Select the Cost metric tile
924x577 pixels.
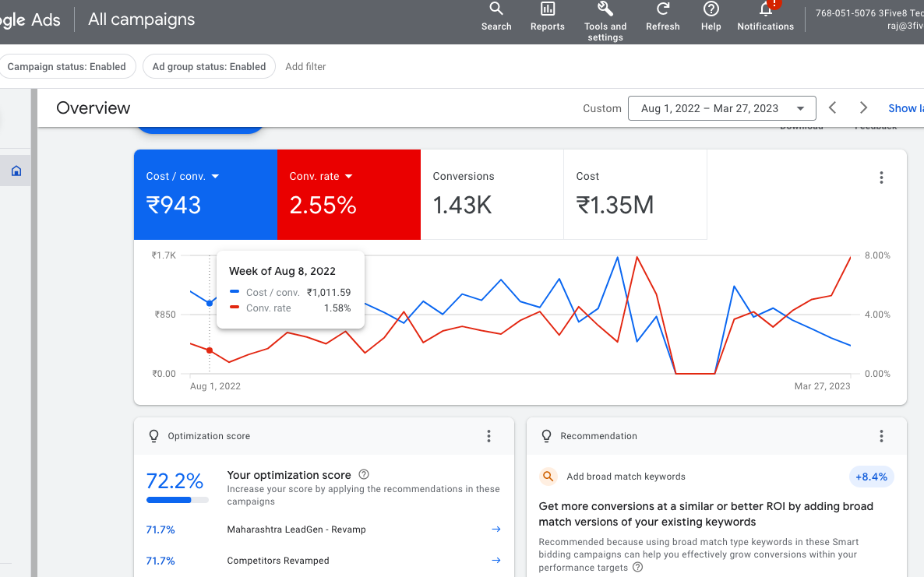click(635, 195)
